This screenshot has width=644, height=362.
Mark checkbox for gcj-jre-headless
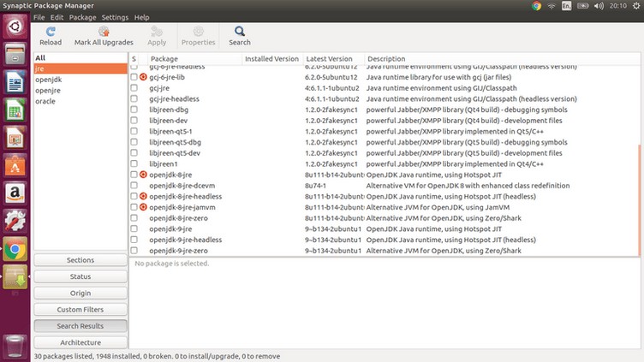pos(134,98)
